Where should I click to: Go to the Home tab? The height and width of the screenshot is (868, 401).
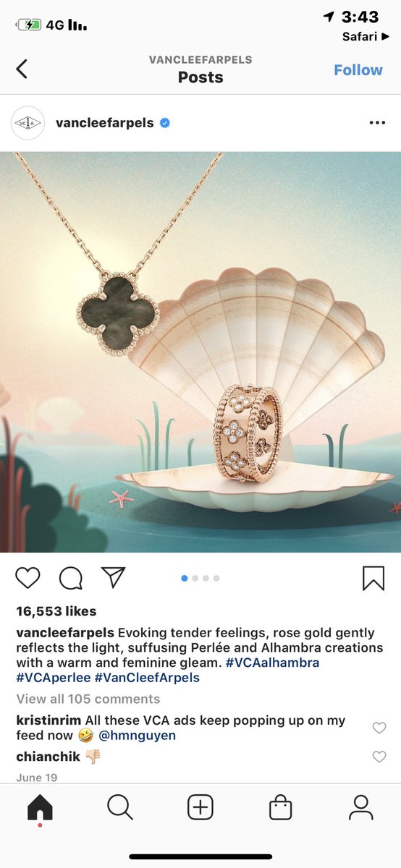point(40,807)
